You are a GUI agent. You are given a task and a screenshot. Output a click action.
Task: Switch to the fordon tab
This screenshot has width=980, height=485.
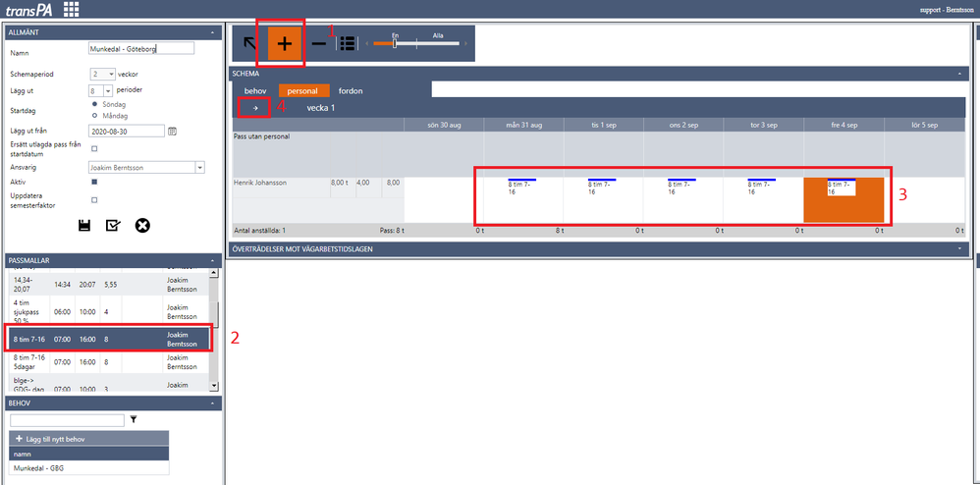point(351,91)
